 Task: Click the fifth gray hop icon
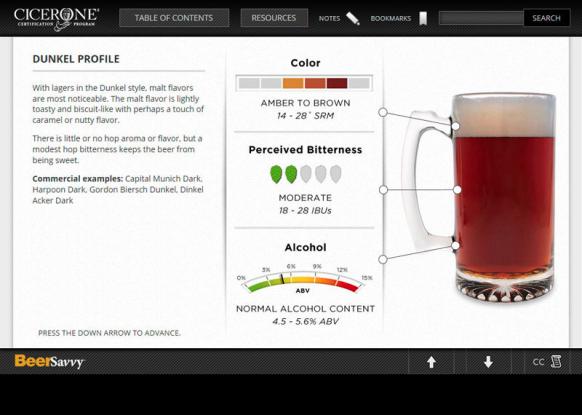coord(336,174)
